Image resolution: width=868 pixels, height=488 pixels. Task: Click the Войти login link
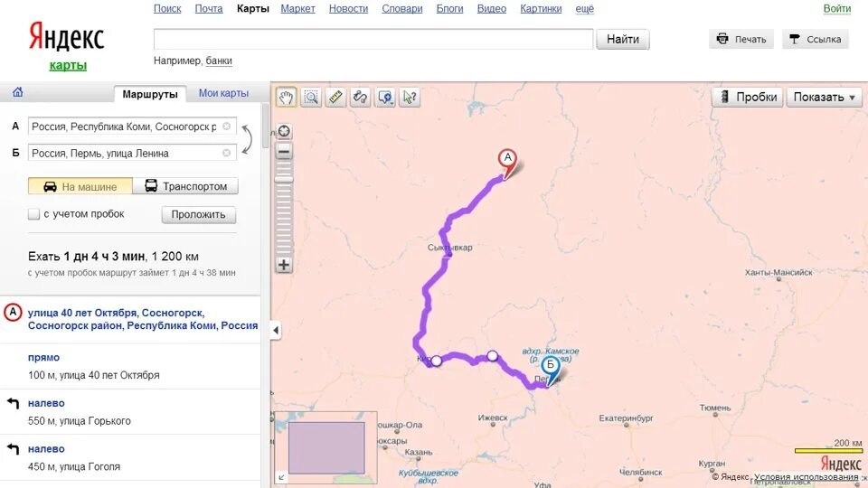[x=837, y=9]
